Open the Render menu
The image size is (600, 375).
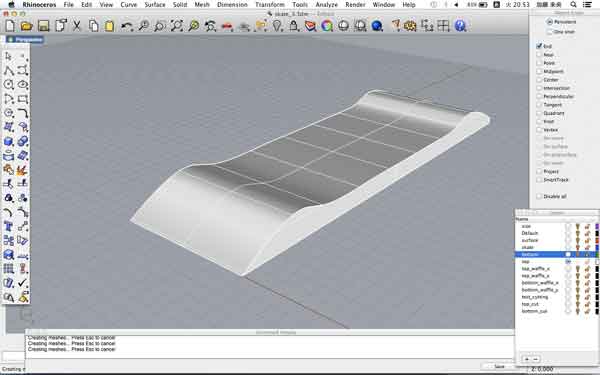[x=355, y=5]
